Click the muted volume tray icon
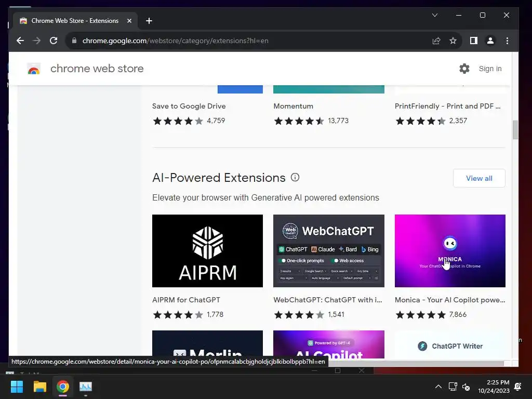Screen dimensions: 532x399 (466, 387)
